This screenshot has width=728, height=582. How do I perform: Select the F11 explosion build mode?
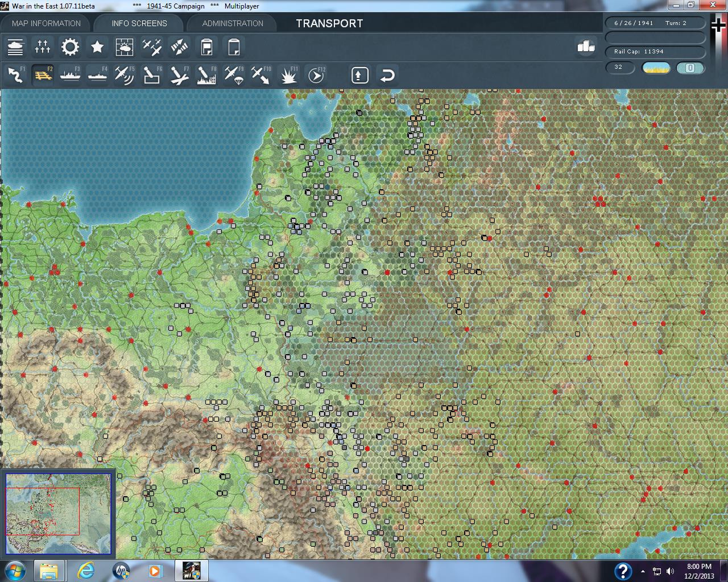pyautogui.click(x=288, y=75)
